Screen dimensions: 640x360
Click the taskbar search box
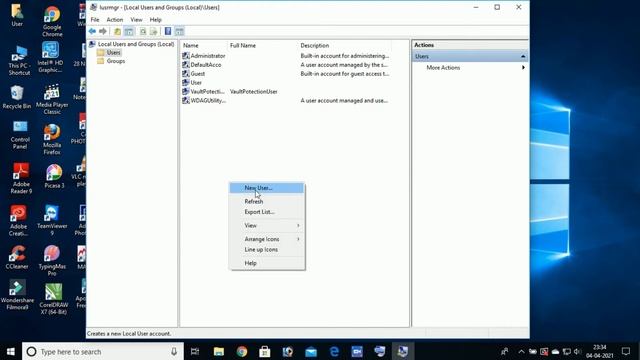[x=103, y=351]
